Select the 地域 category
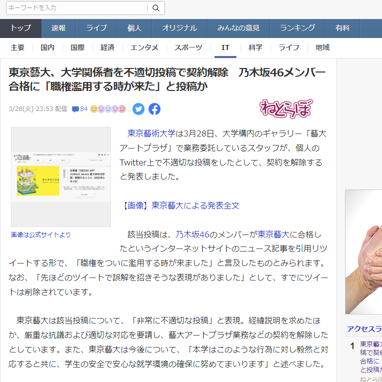Screen dimensions: 382x382 point(323,48)
